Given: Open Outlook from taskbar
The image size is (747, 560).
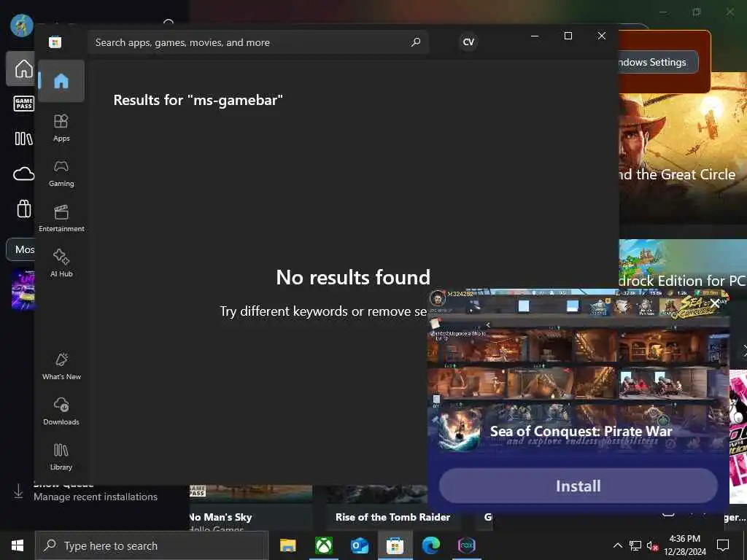Looking at the screenshot, I should [x=360, y=545].
